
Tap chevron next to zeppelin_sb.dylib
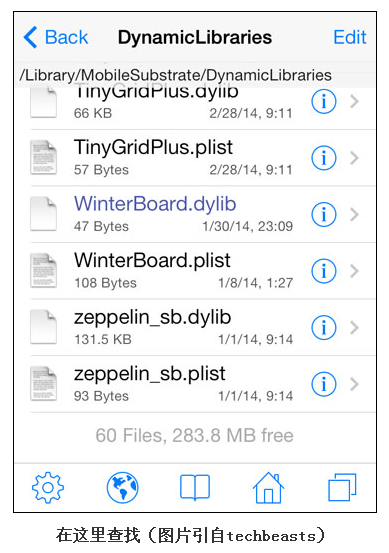354,327
